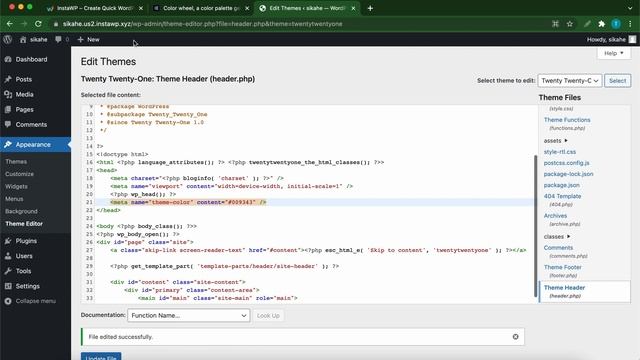
Task: Open Howdy sikahe account menu
Action: point(611,40)
